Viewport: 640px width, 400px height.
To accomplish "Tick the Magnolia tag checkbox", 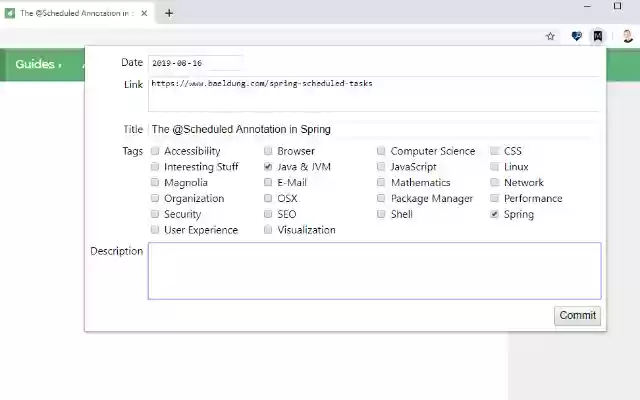I will click(x=155, y=182).
